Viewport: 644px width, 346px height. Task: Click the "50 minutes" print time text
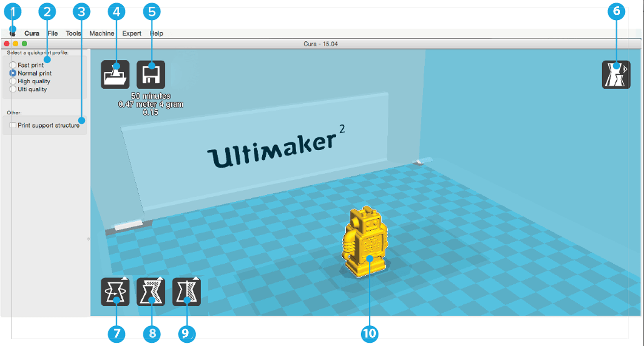(x=151, y=96)
